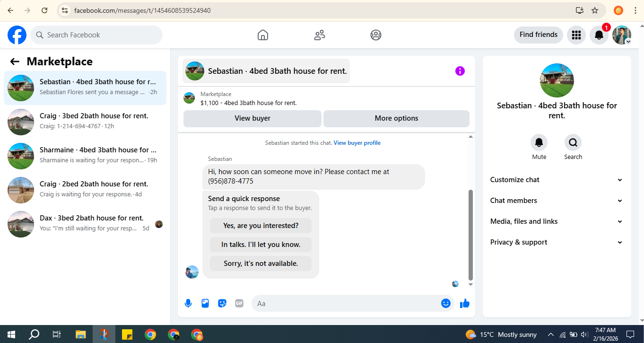644x343 pixels.
Task: Click Find friends button
Action: pyautogui.click(x=539, y=35)
